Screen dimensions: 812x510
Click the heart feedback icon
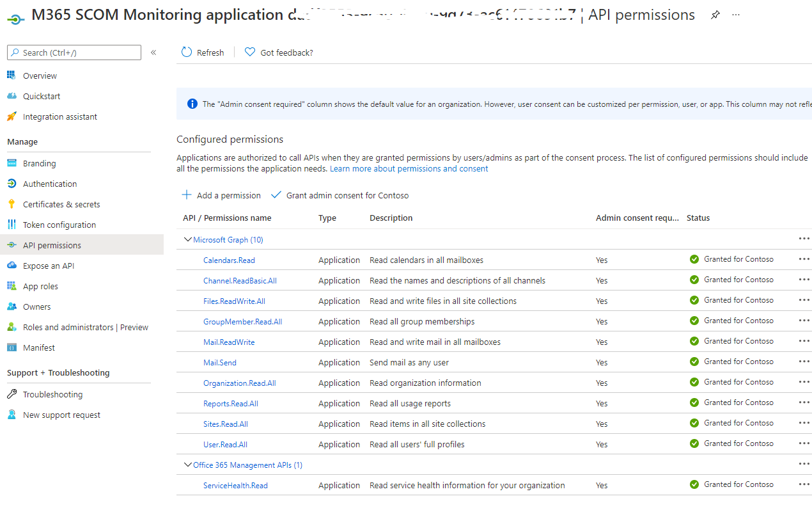point(250,52)
